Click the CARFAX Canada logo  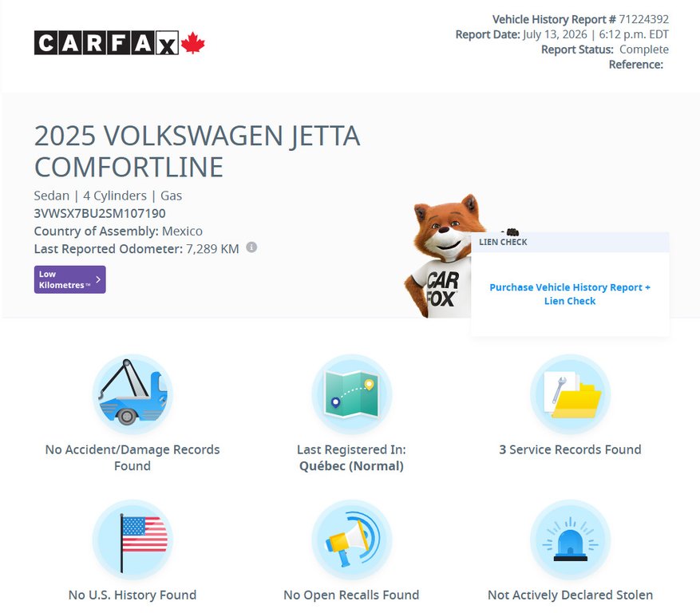[x=119, y=43]
